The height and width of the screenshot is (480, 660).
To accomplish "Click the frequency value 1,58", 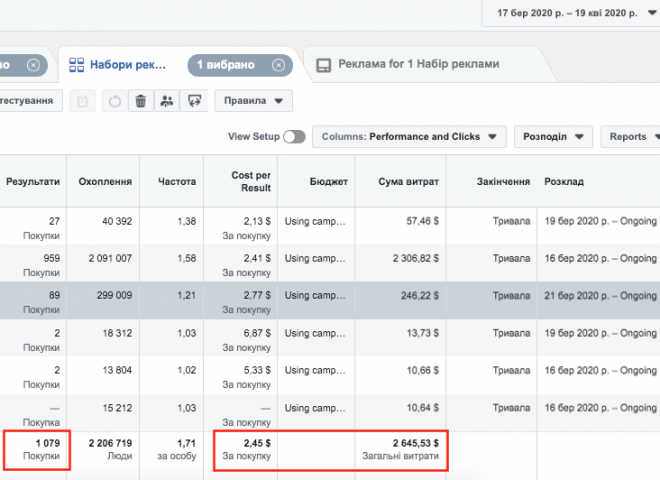I will pos(186,258).
